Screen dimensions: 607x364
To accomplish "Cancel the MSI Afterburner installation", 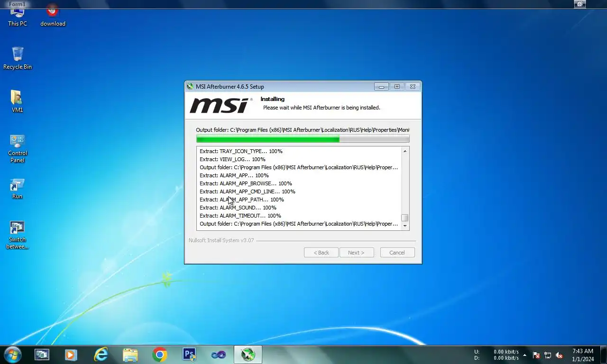I will coord(397,253).
